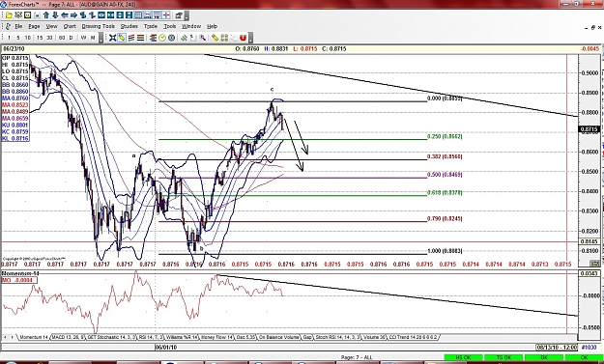
Task: Click the 08/13/10 - 12:00 date field
Action: point(557,348)
